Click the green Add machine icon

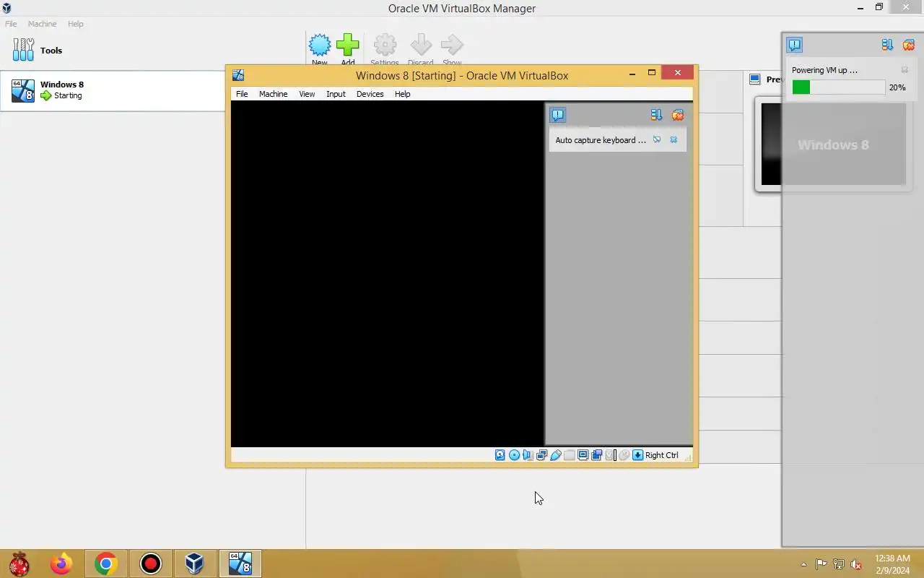(347, 46)
